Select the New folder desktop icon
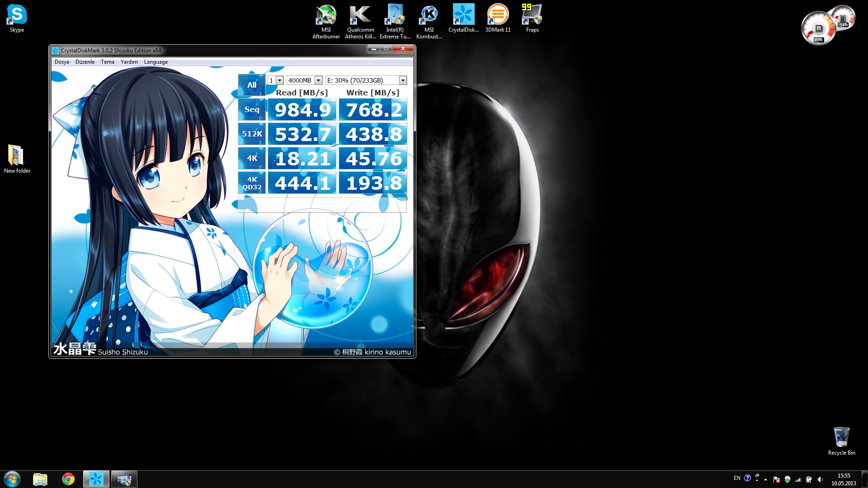This screenshot has width=868, height=488. (17, 159)
